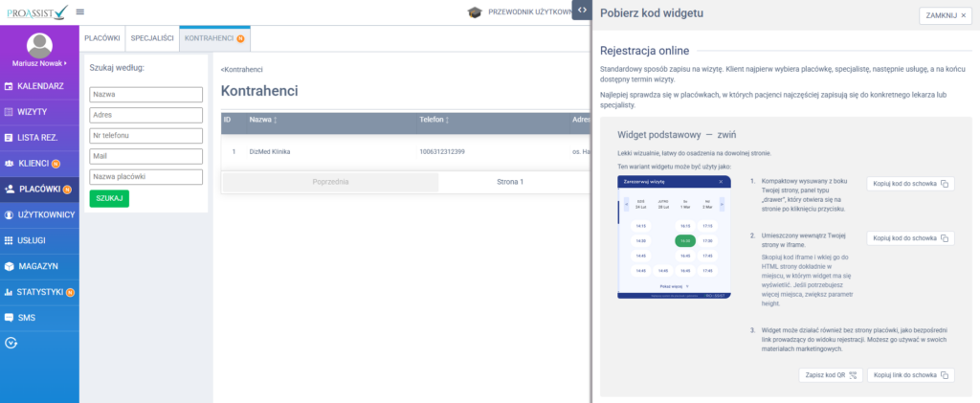Click the Nr telefonu search field
Viewport: 980px width, 403px height.
click(146, 136)
